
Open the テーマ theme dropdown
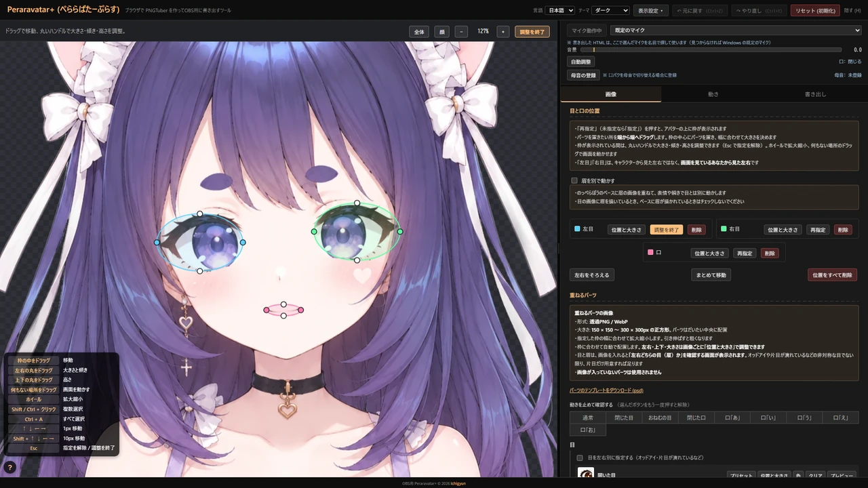[x=610, y=10]
